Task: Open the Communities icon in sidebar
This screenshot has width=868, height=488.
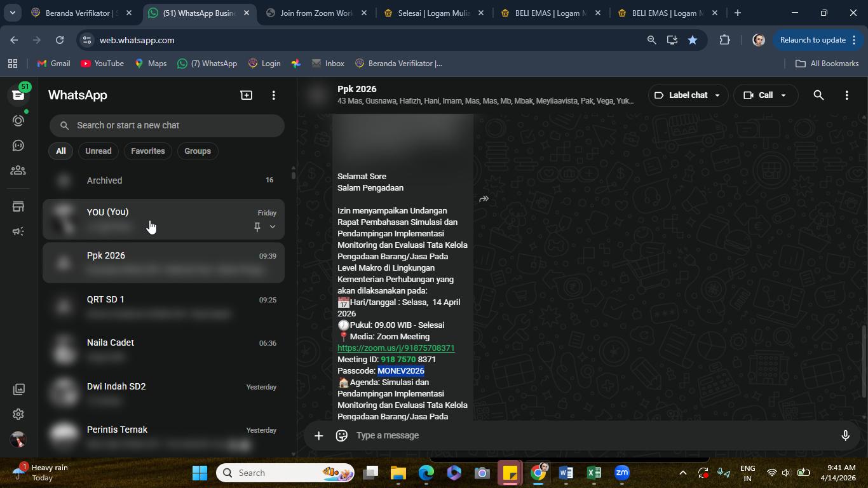Action: click(18, 170)
